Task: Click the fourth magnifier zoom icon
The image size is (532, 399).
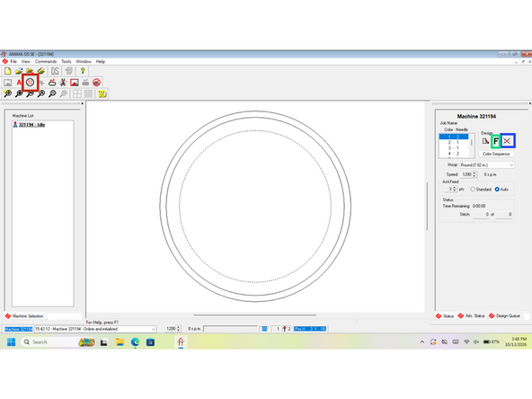Action: tap(41, 93)
